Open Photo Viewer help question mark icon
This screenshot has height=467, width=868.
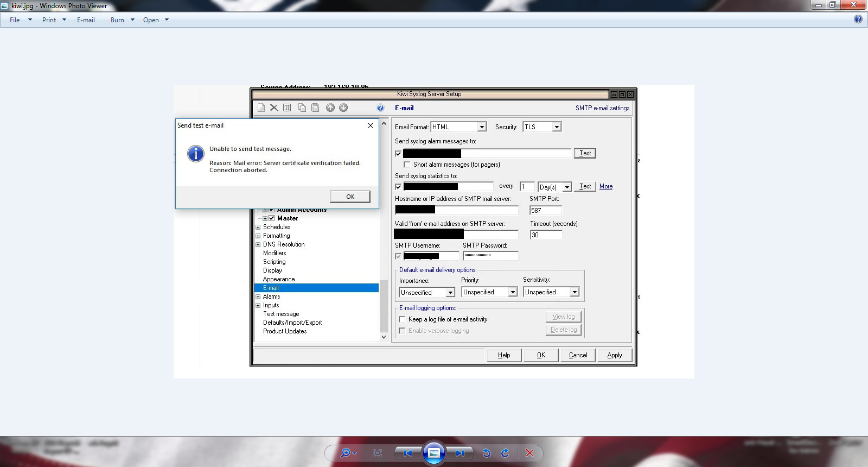pos(858,19)
